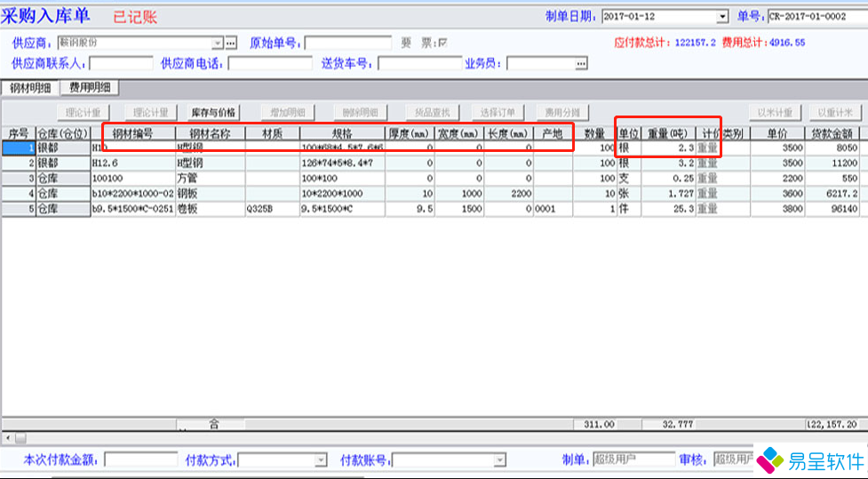Click the 送货车号 input field

point(420,64)
